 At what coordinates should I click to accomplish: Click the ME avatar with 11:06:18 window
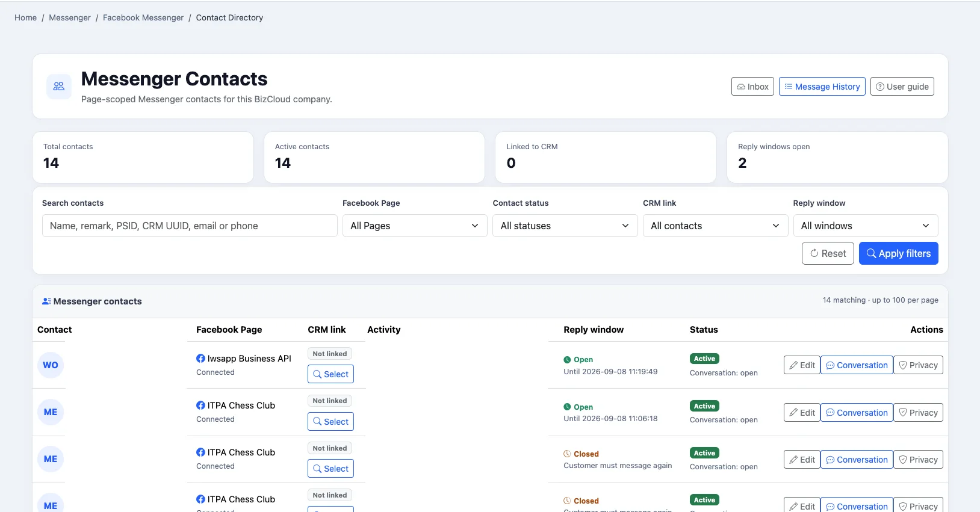click(x=51, y=412)
